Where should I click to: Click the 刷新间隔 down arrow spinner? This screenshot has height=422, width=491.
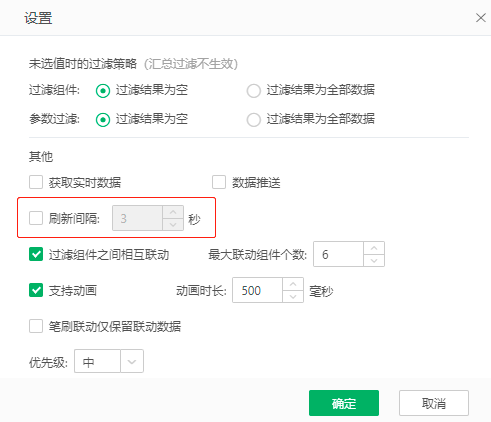(173, 224)
